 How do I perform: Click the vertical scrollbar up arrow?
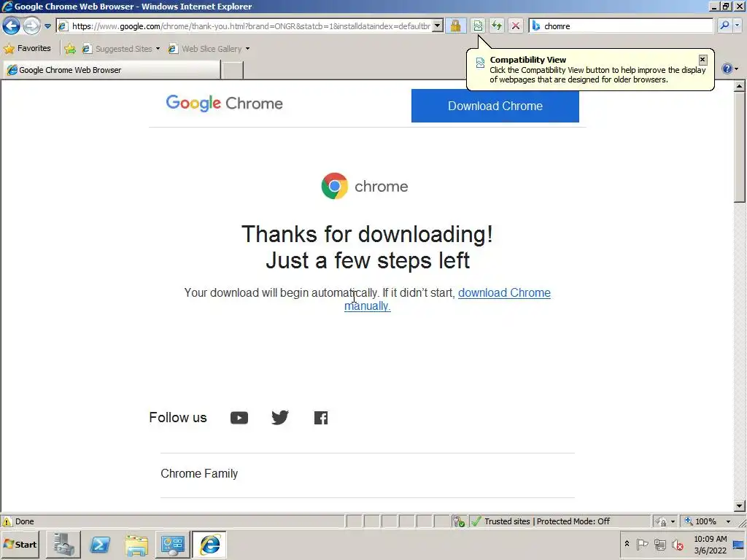(740, 86)
